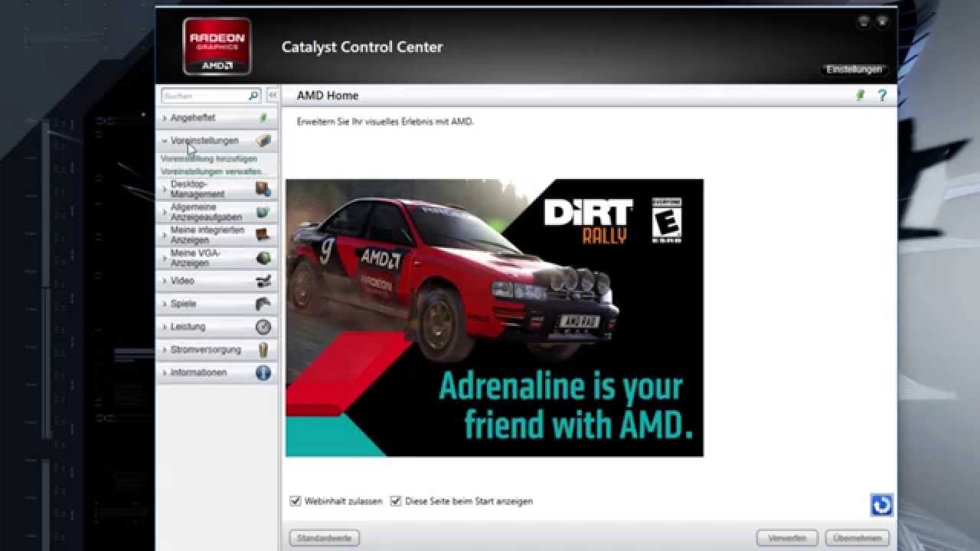Click the blue refresh icon at bottom right
The height and width of the screenshot is (551, 980).
[882, 505]
